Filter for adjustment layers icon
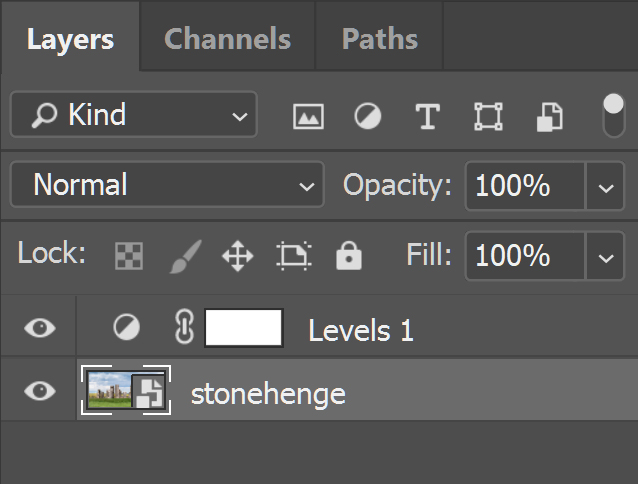 point(368,117)
